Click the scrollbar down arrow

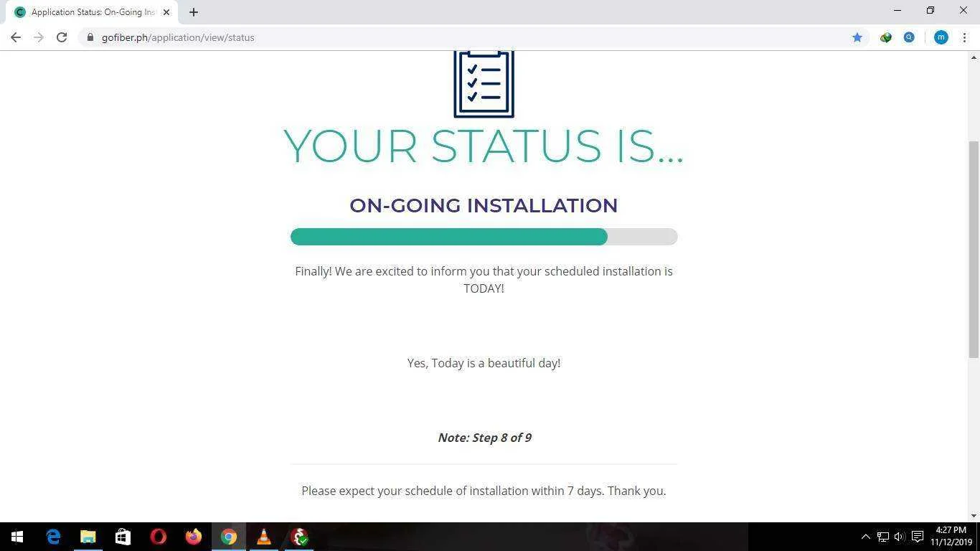pyautogui.click(x=974, y=516)
